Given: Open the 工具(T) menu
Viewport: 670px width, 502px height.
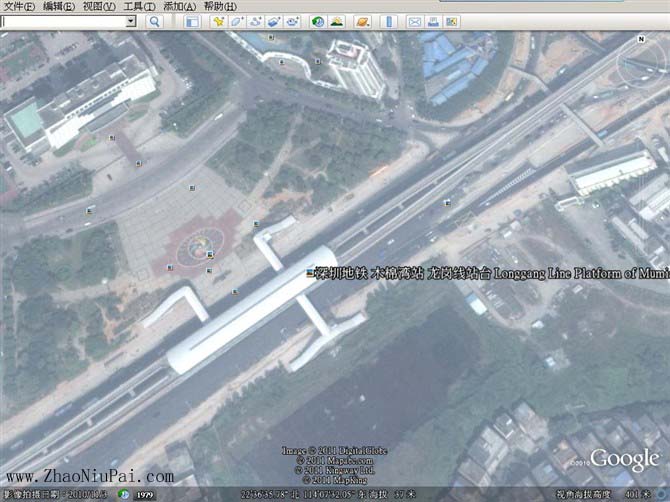Looking at the screenshot, I should click(x=139, y=6).
